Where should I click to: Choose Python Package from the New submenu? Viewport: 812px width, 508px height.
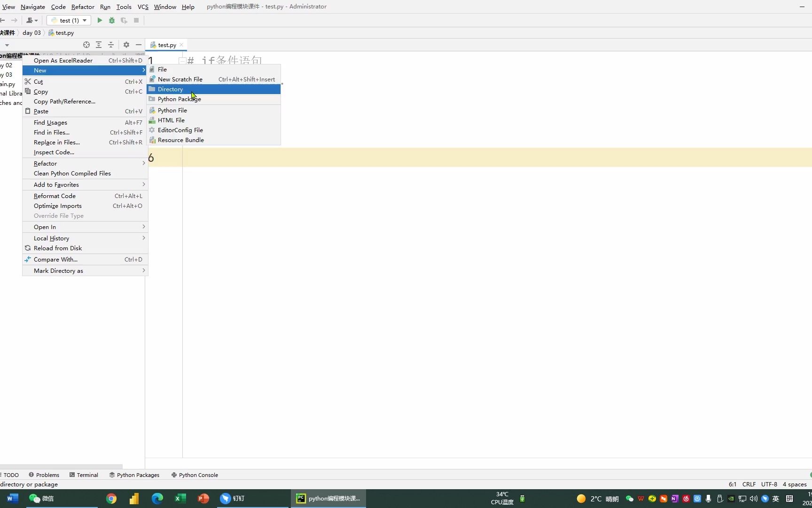pyautogui.click(x=214, y=99)
